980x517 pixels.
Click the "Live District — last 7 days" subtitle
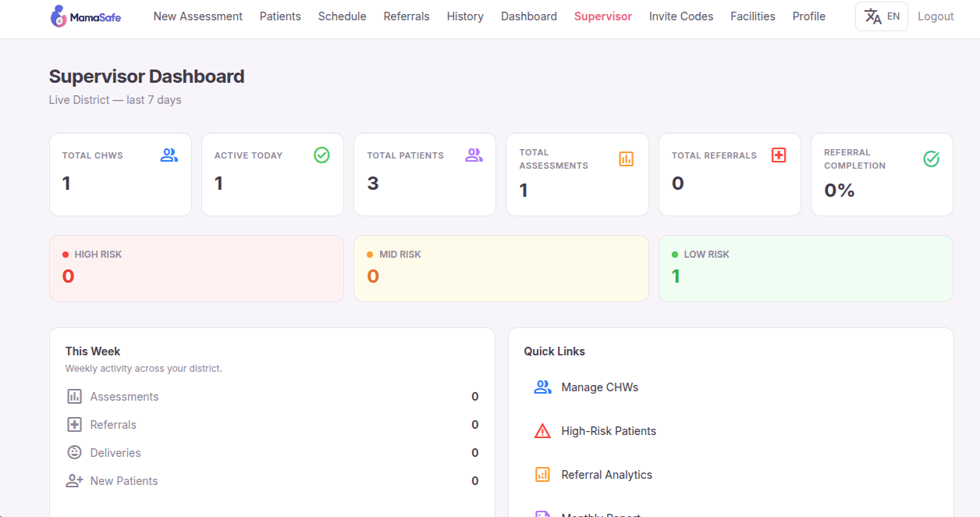click(115, 100)
